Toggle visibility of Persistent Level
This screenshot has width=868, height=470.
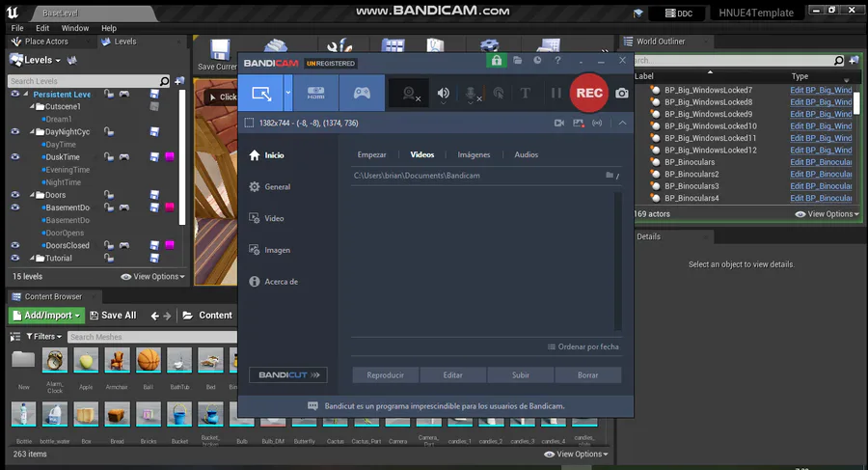pyautogui.click(x=14, y=95)
